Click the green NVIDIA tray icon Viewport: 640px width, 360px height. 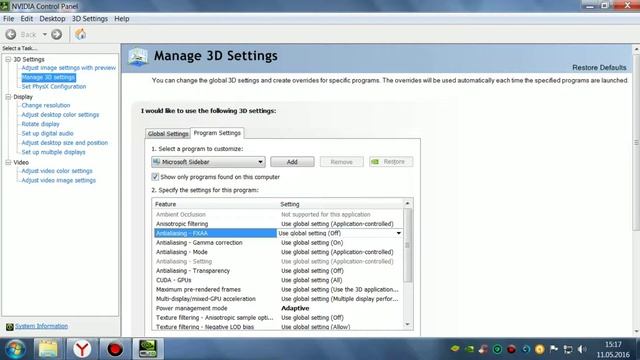469,349
